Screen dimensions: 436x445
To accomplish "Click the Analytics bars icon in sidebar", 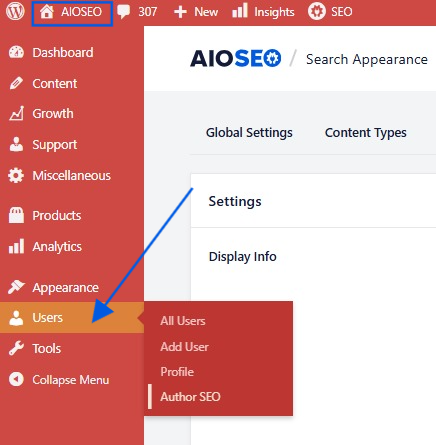I will click(x=16, y=246).
